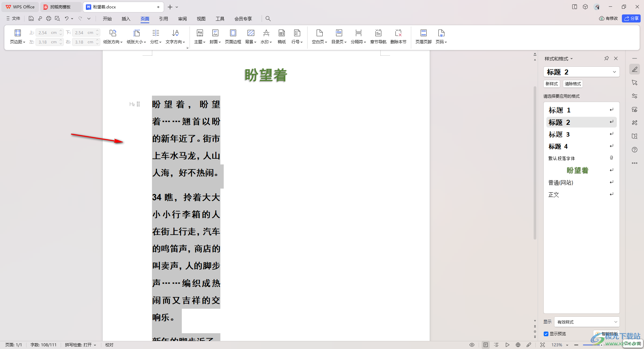Toggle eye protection mode in status bar
644x349 pixels.
(472, 345)
